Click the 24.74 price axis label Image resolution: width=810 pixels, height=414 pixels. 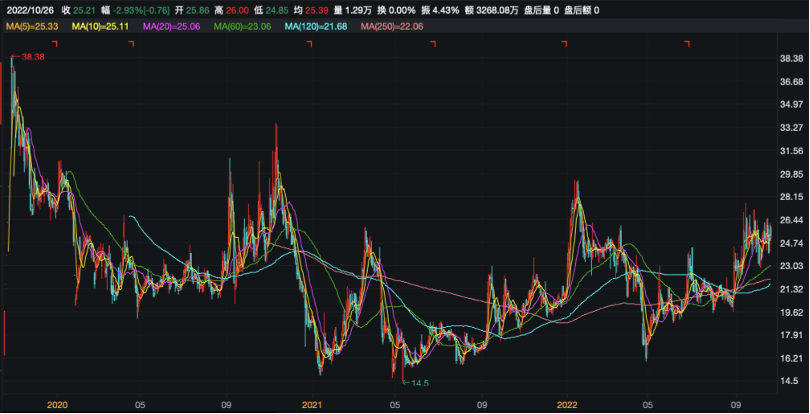(791, 243)
